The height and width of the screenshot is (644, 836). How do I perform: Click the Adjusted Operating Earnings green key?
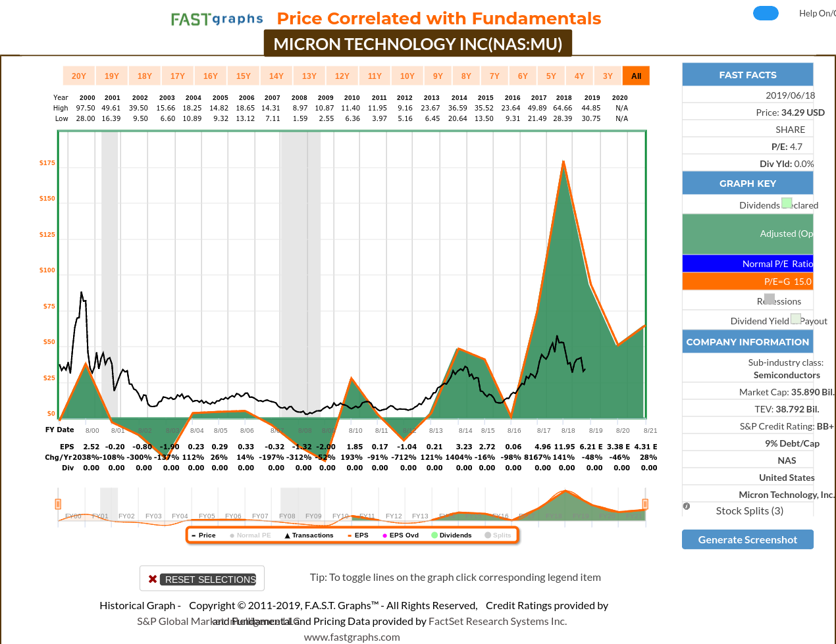click(x=748, y=234)
